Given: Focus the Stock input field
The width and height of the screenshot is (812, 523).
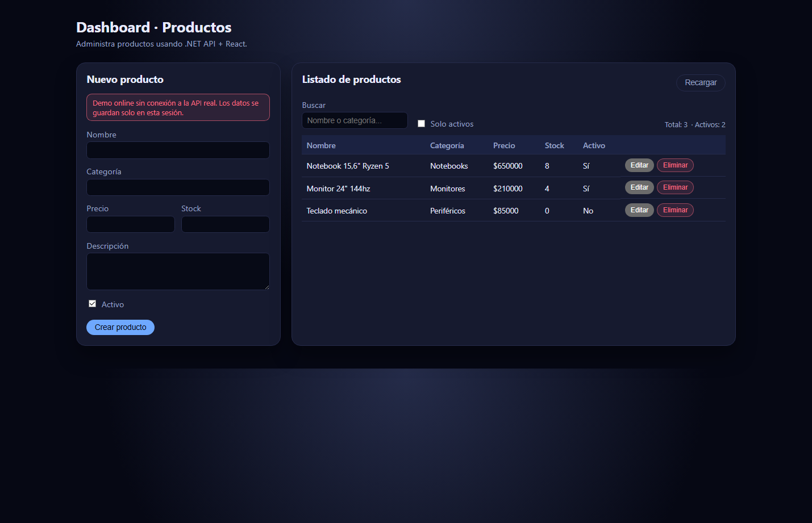Looking at the screenshot, I should click(225, 224).
